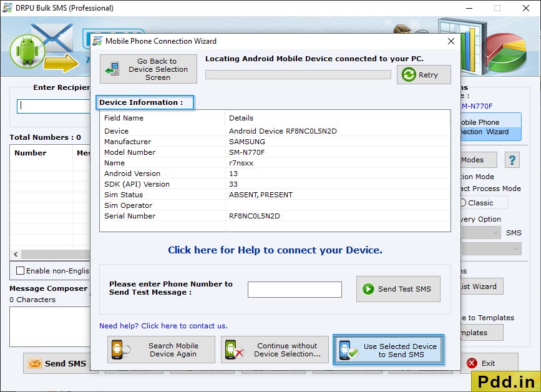The image size is (541, 392).
Task: Select the Device row showing Android Device RF8NC0L5N2D
Action: click(x=275, y=131)
